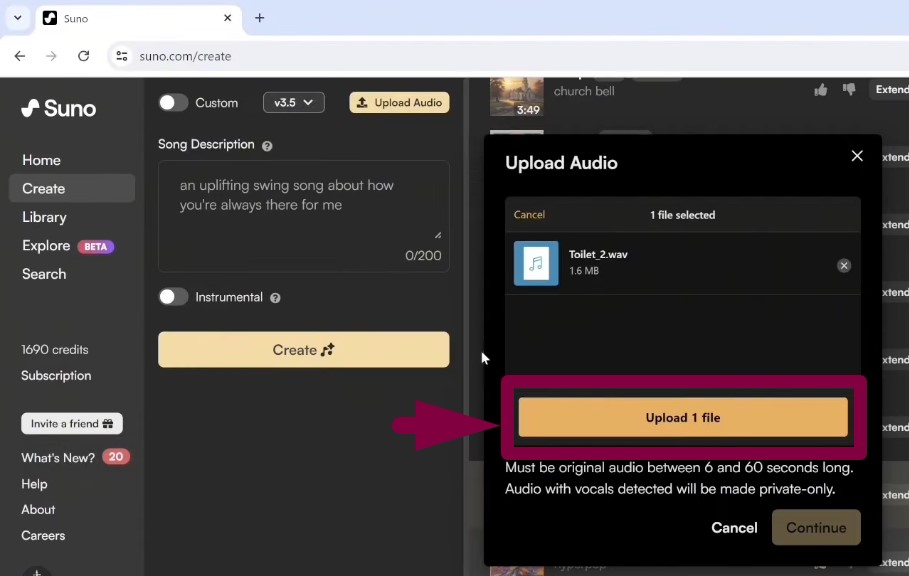The image size is (909, 576).
Task: Open What's New updates
Action: click(75, 457)
